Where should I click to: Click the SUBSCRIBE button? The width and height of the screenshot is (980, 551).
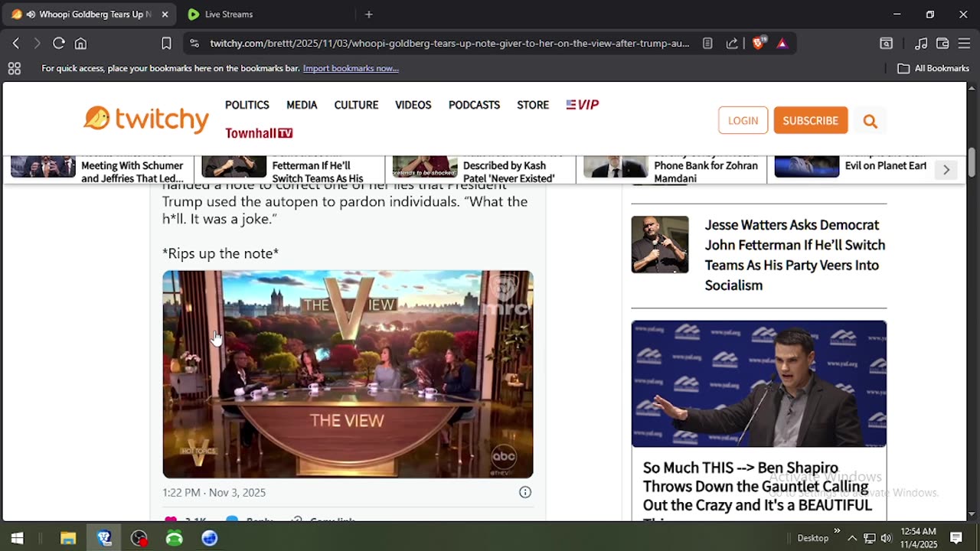click(810, 120)
